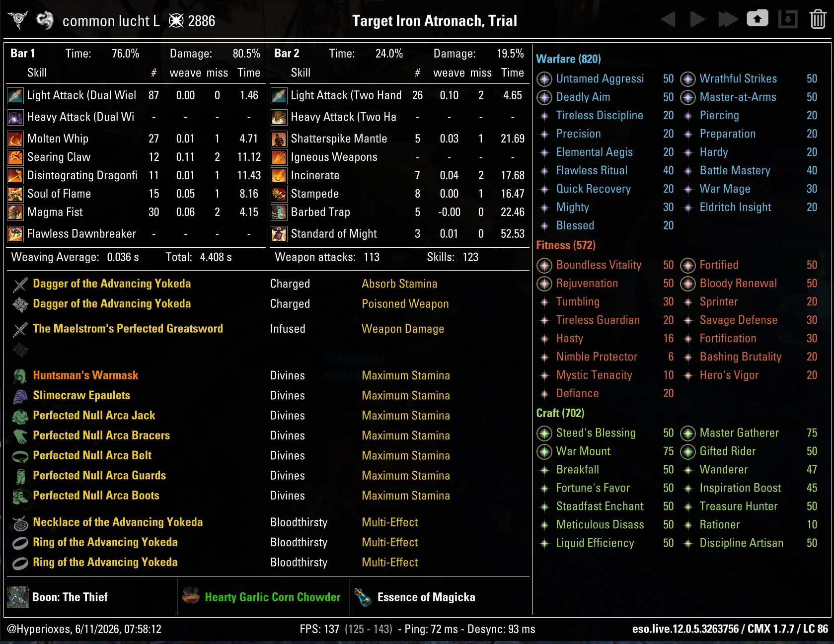
Task: Click the Light Attack (Dual Wield) icon
Action: tap(15, 95)
